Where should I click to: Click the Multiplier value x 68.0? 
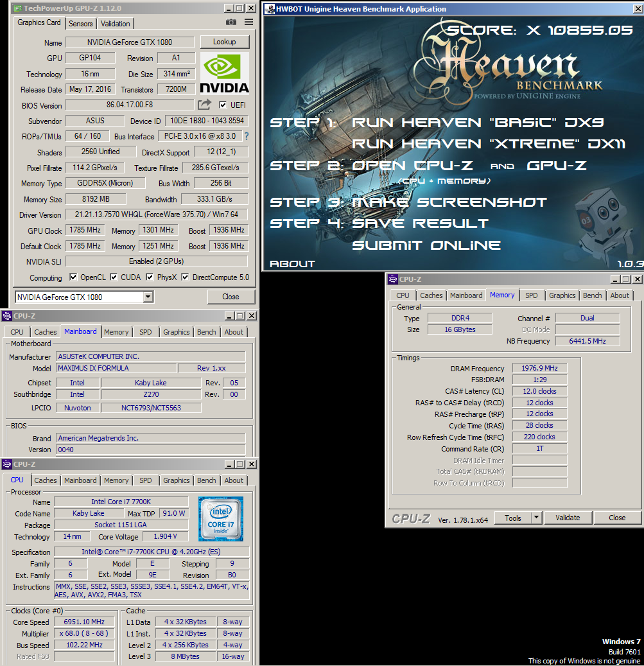click(84, 633)
